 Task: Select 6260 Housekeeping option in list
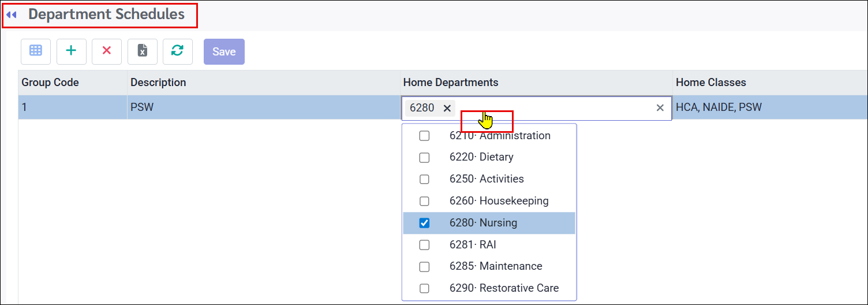499,201
